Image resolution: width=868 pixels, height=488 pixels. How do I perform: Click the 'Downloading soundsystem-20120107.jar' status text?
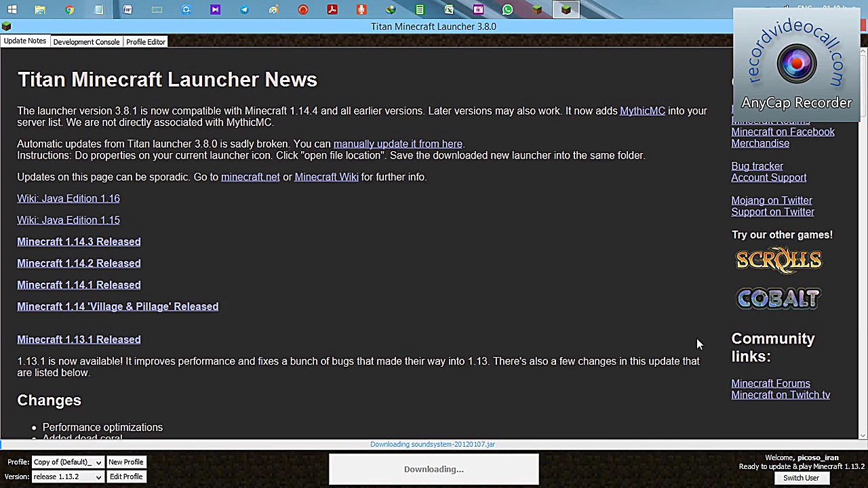433,445
